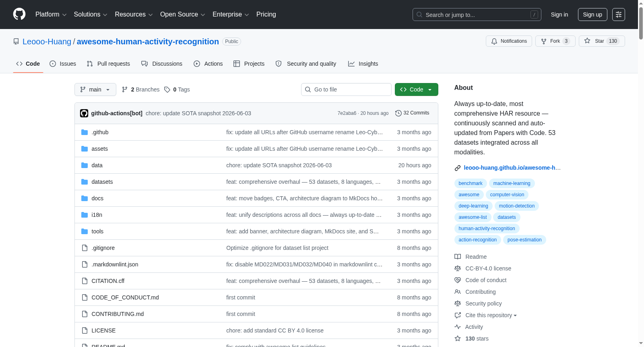Open the Insights tab
This screenshot has height=347, width=644.
tap(363, 64)
